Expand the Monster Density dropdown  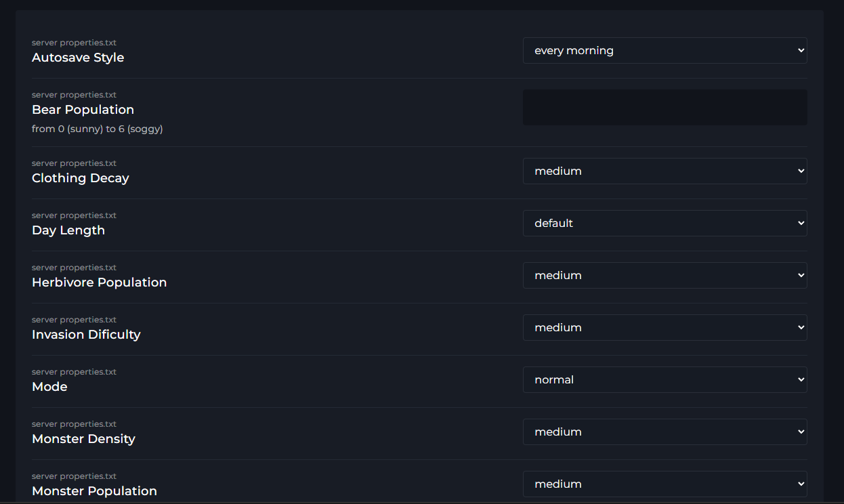pyautogui.click(x=664, y=432)
